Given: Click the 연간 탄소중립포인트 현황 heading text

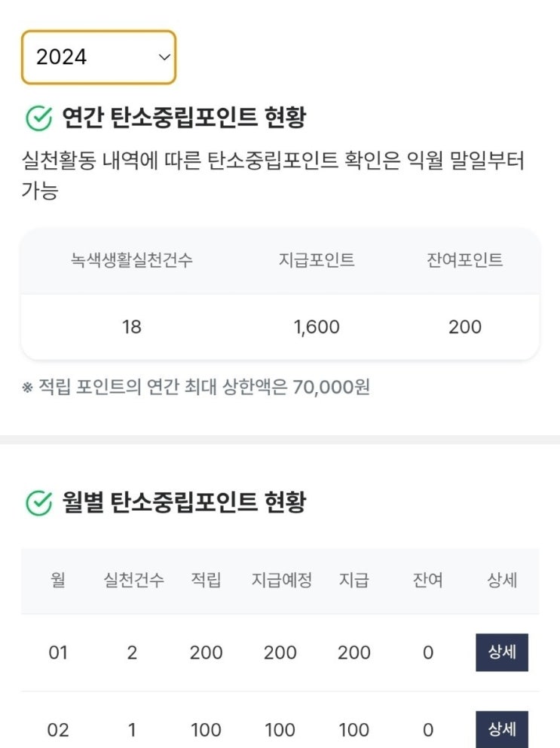Looking at the screenshot, I should click(184, 118).
